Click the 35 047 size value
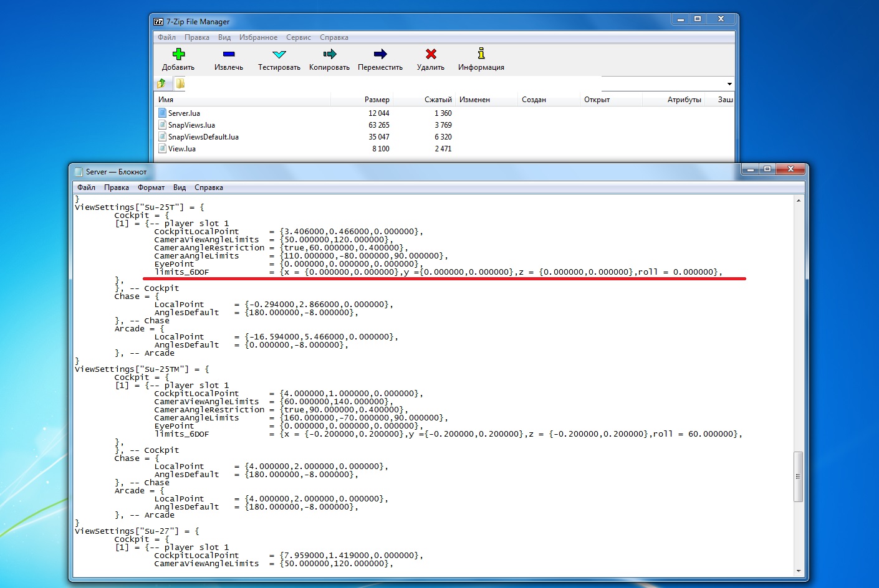 (378, 137)
